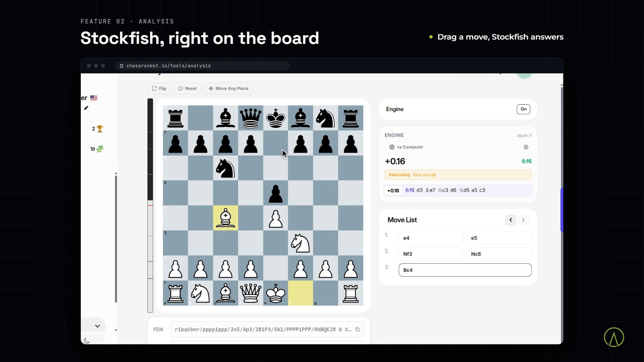The height and width of the screenshot is (362, 644).
Task: Expand the sidebar chevron dropdown
Action: click(97, 326)
